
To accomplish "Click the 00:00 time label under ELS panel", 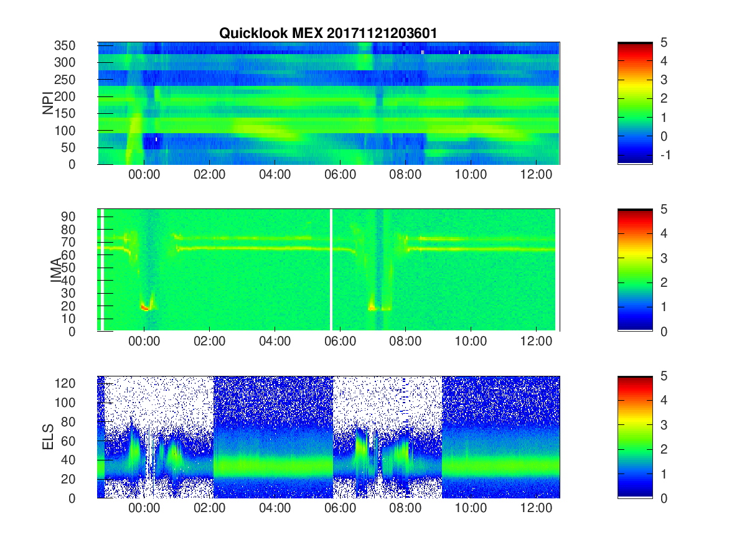I will [144, 508].
